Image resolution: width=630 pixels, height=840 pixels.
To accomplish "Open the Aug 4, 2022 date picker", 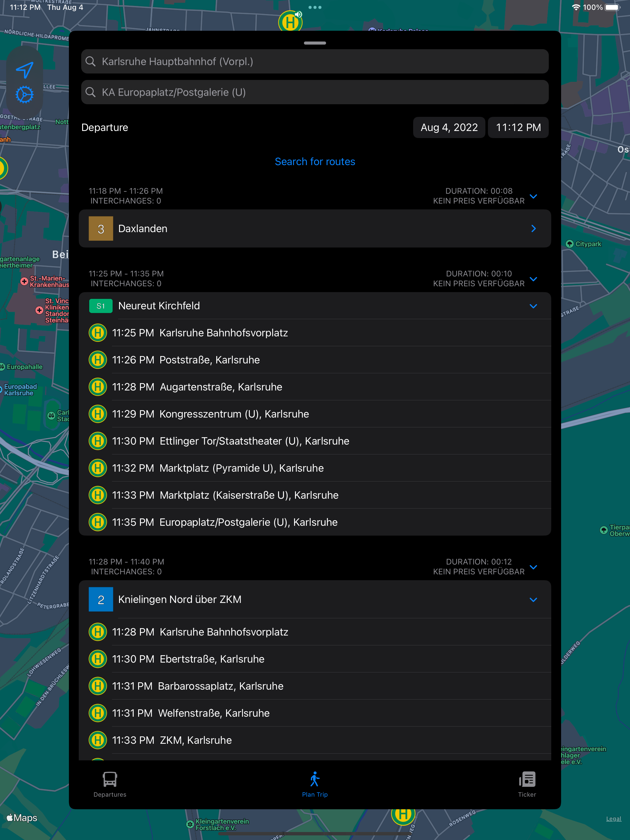I will [x=449, y=128].
